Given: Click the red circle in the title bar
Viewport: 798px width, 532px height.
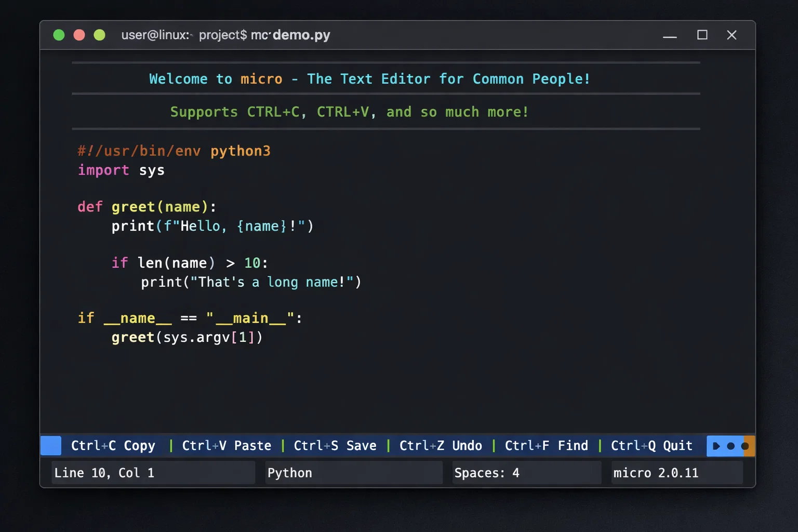Looking at the screenshot, I should [79, 35].
